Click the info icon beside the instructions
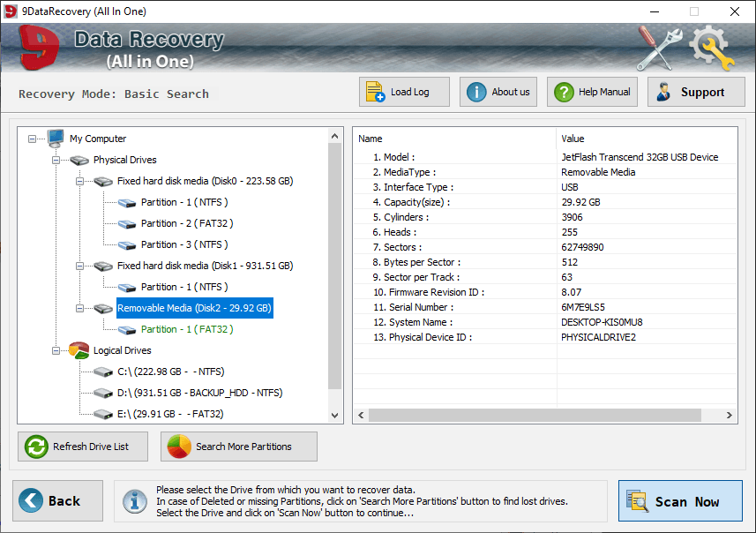 pos(135,501)
